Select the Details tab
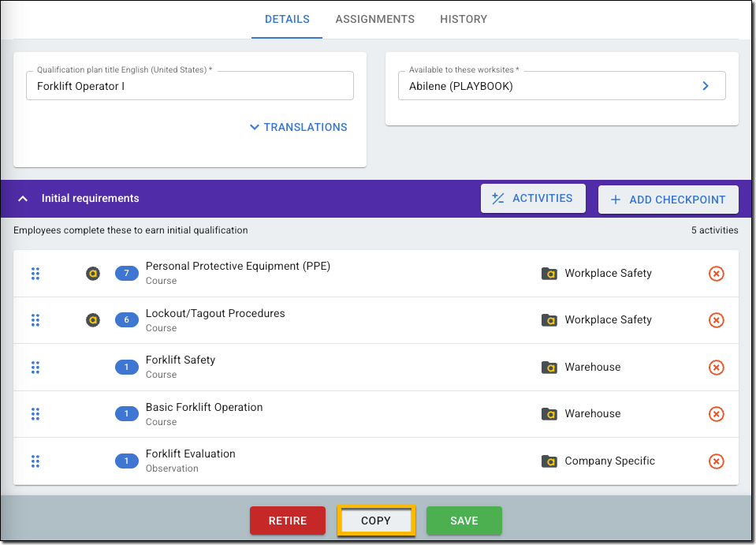 287,19
